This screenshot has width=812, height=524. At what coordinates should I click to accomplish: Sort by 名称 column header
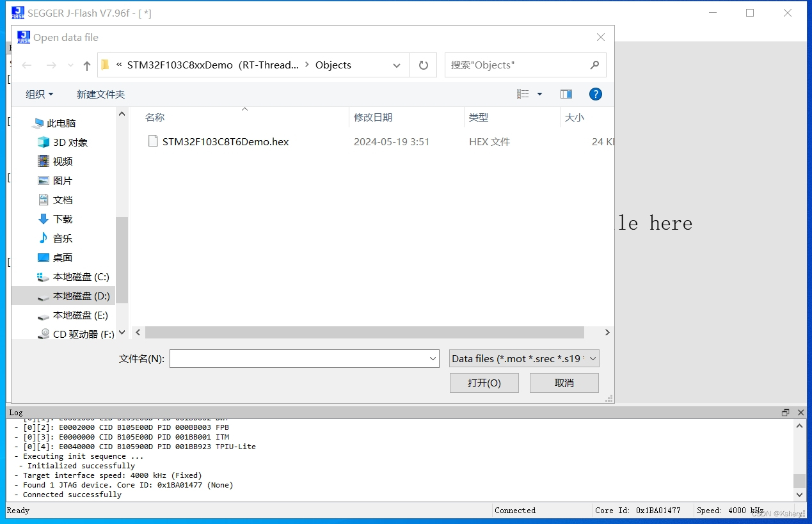coord(155,117)
